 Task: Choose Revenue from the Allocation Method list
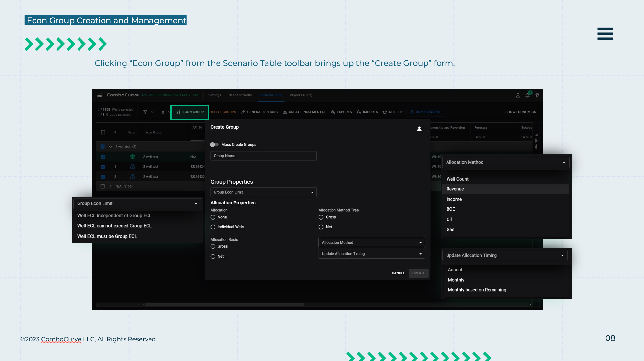click(x=455, y=189)
